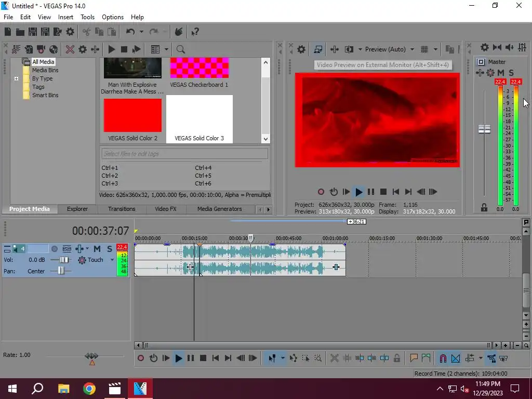Expand the By Type tree node
Image resolution: width=532 pixels, height=399 pixels.
[x=16, y=79]
